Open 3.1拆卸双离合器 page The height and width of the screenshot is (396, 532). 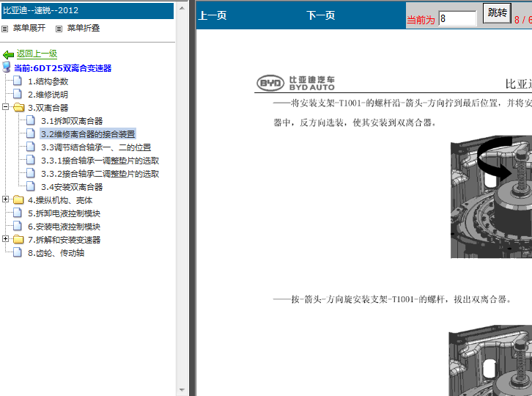[x=72, y=121]
